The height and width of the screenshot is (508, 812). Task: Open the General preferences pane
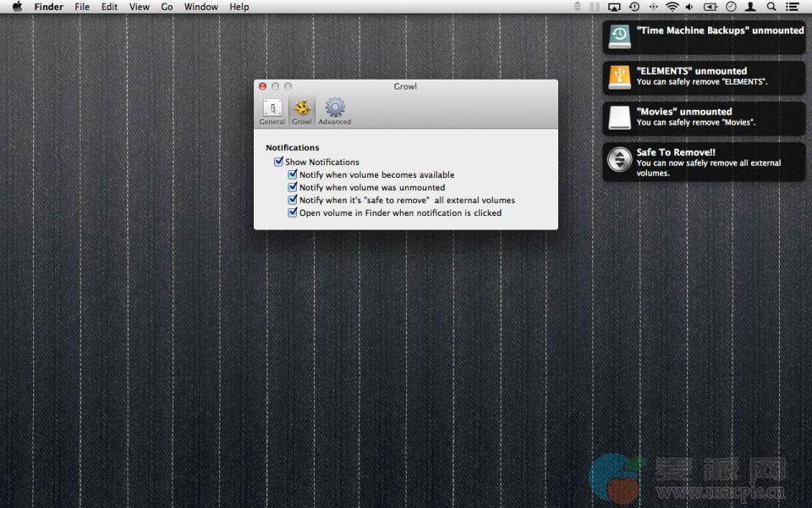coord(272,111)
